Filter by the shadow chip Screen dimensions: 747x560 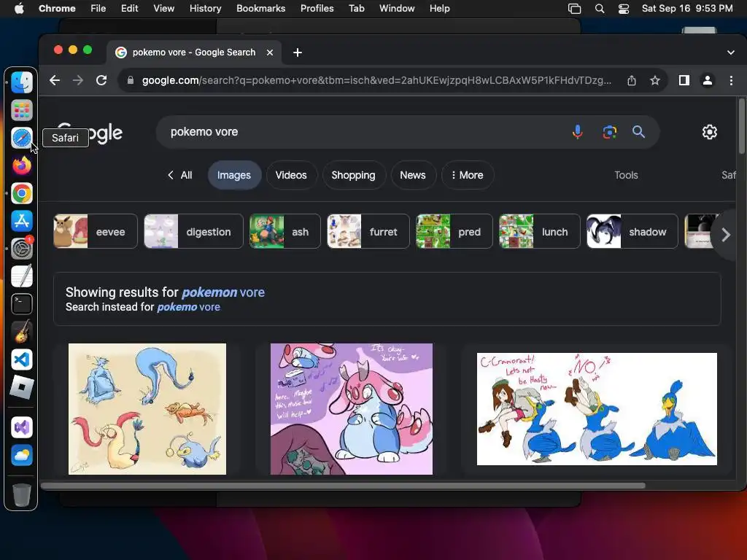tap(632, 231)
